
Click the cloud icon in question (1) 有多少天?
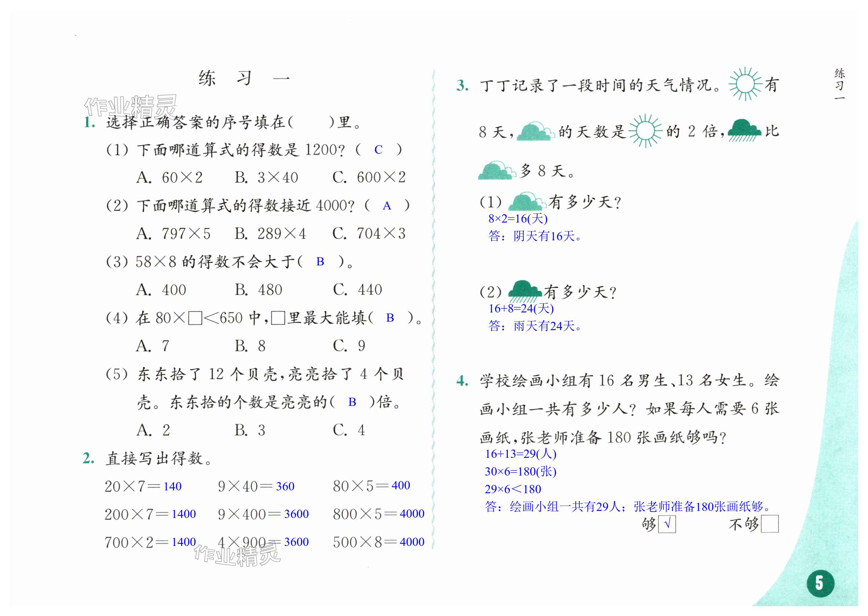coord(527,201)
